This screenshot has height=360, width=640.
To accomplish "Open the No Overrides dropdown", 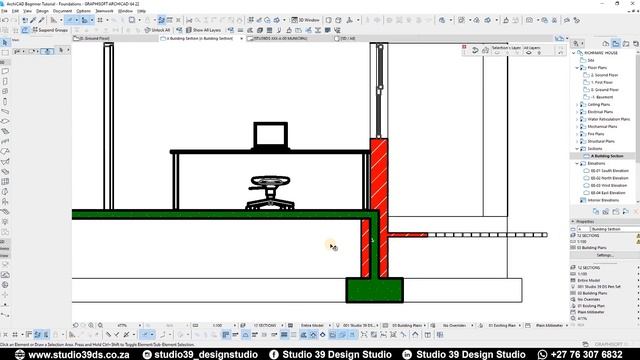I will 472,325.
